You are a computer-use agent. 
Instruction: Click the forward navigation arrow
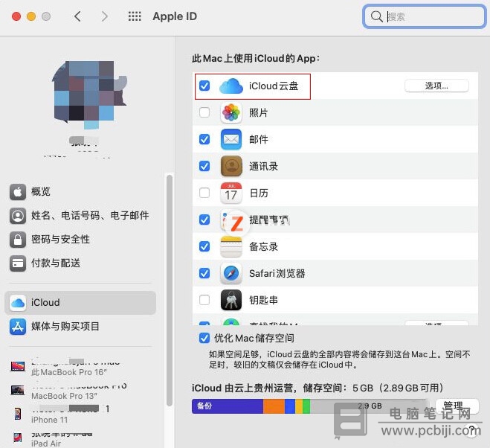(104, 16)
